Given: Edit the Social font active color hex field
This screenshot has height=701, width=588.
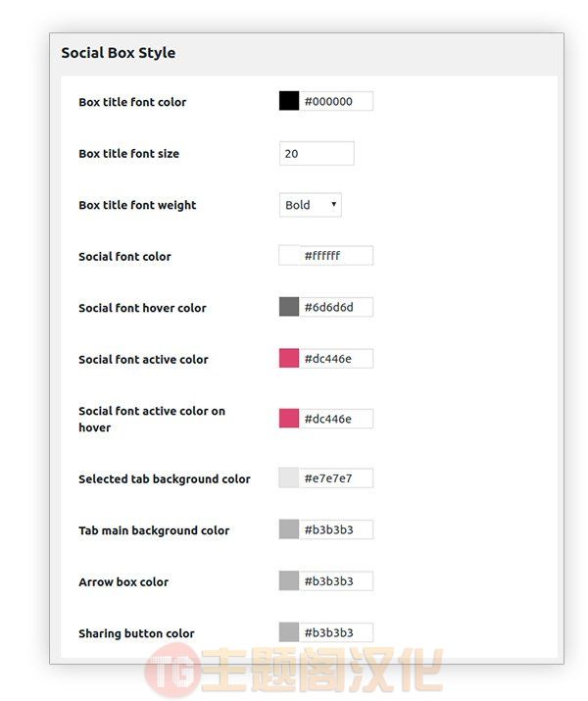Looking at the screenshot, I should coord(336,359).
